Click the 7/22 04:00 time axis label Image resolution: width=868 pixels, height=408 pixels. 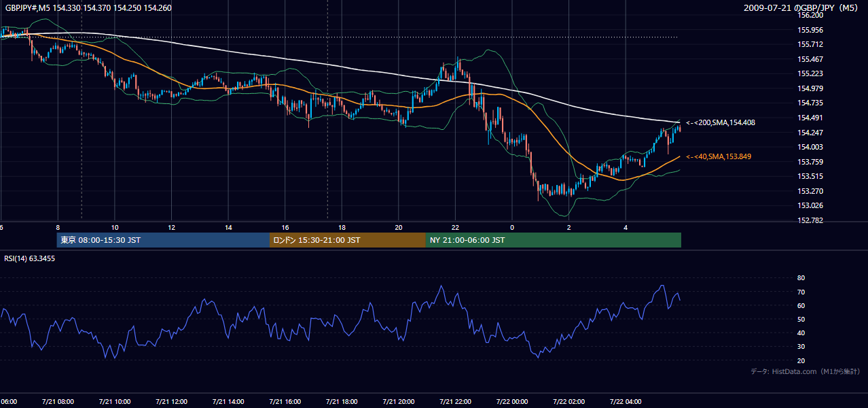[x=626, y=402]
